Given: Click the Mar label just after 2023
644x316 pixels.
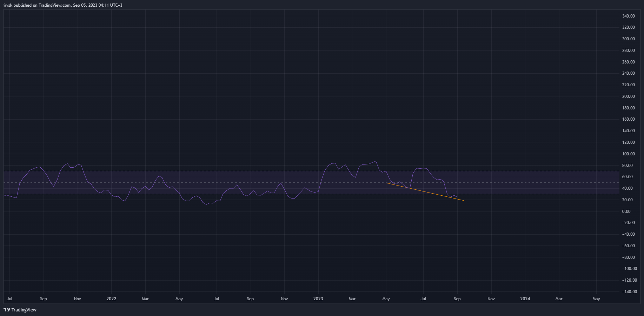Looking at the screenshot, I should 352,299.
